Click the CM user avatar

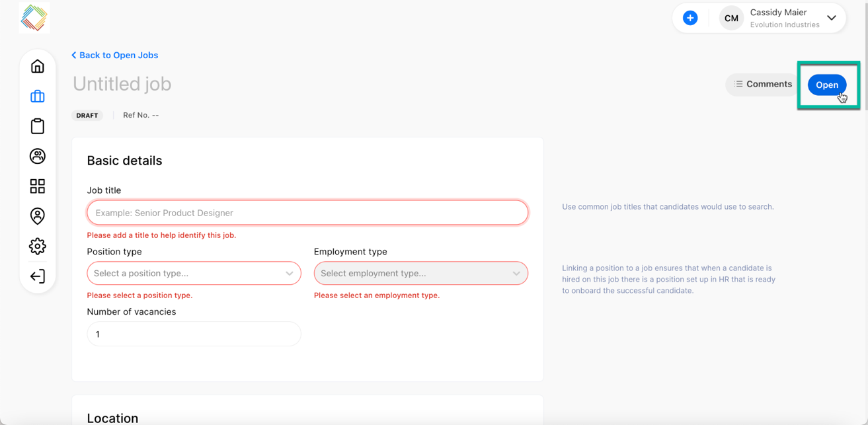[x=731, y=19]
